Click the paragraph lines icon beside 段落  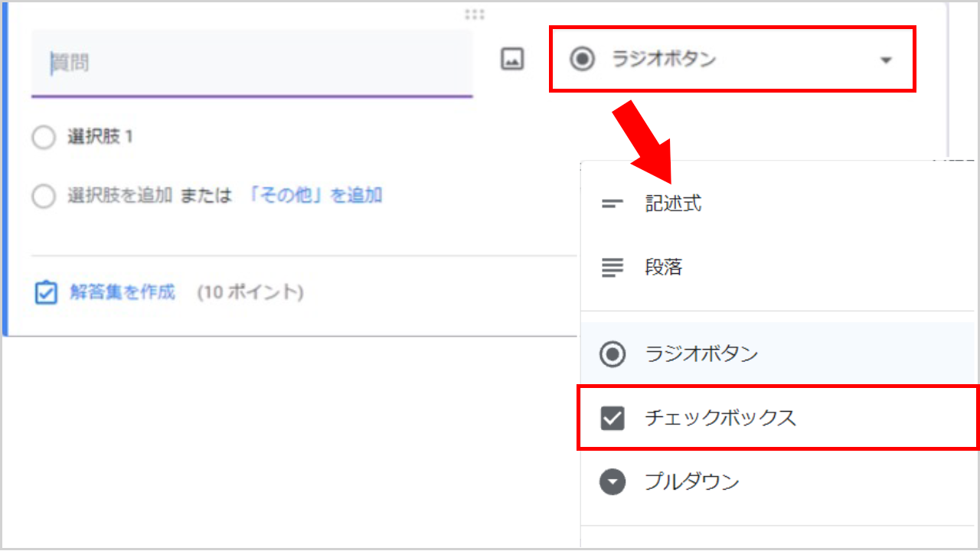(x=612, y=268)
